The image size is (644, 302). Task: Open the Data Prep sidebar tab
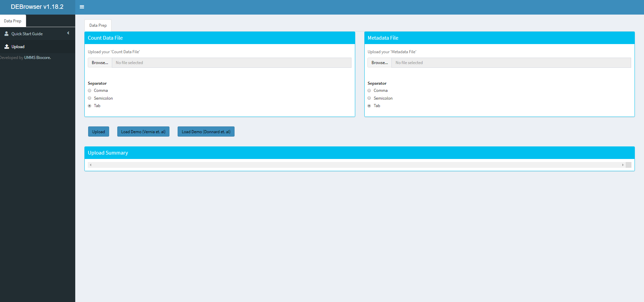13,21
